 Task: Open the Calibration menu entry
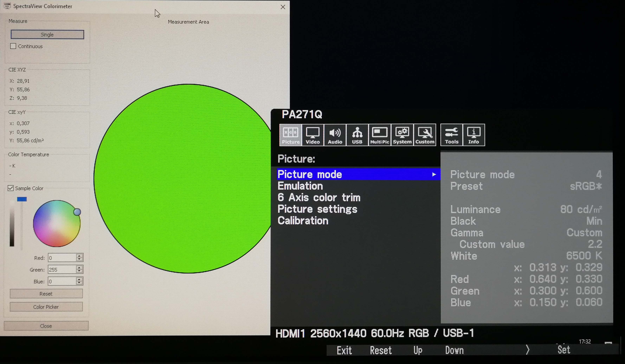[x=303, y=221]
